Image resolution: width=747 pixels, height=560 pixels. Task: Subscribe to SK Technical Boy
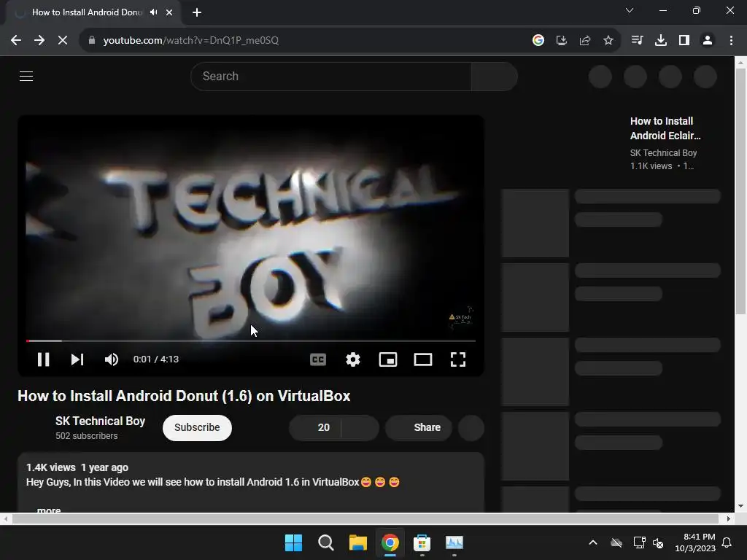point(197,427)
